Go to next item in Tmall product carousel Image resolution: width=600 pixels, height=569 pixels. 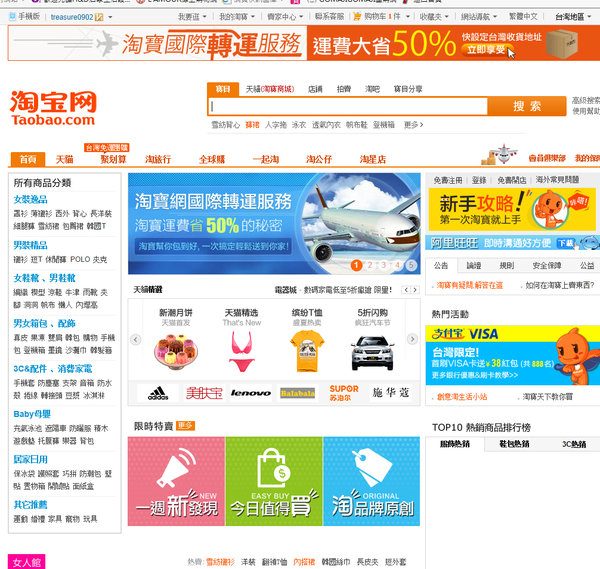[412, 339]
